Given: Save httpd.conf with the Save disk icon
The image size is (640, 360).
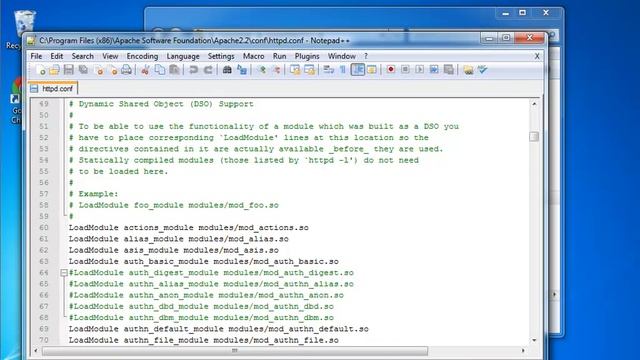Looking at the screenshot, I should [69, 70].
